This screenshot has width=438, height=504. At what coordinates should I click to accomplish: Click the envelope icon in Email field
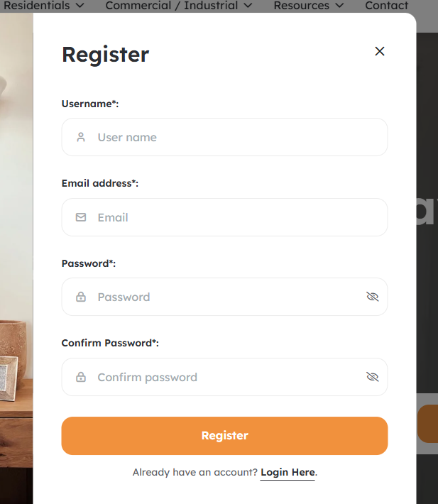81,217
